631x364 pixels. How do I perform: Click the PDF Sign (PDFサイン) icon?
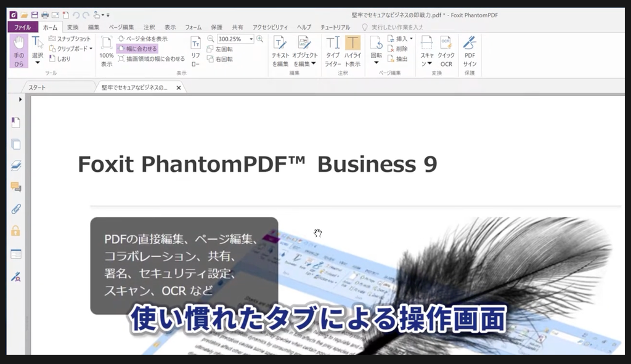tap(470, 51)
